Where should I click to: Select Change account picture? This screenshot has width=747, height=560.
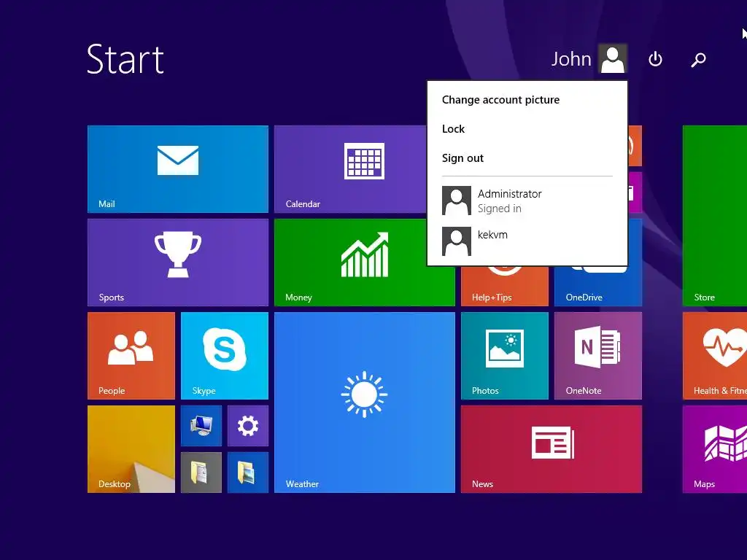(x=500, y=100)
